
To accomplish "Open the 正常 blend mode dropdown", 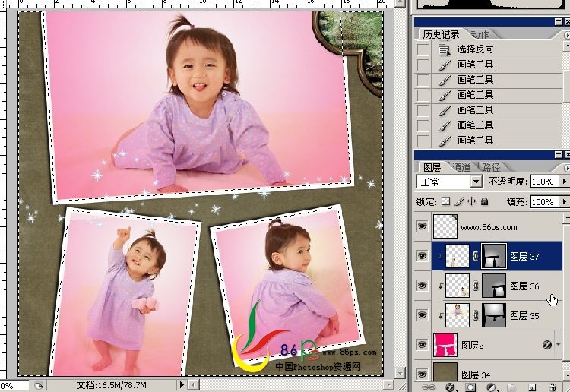I will coord(476,182).
